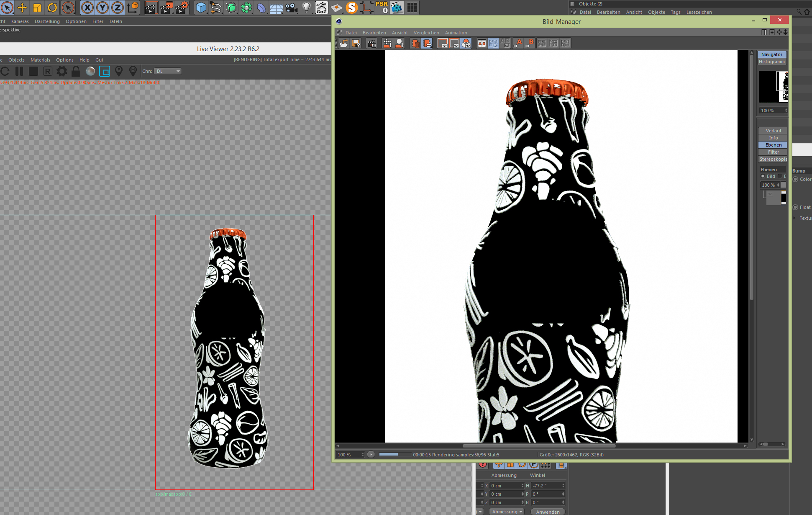Click the render region tool icon
This screenshot has width=812, height=515.
point(105,71)
